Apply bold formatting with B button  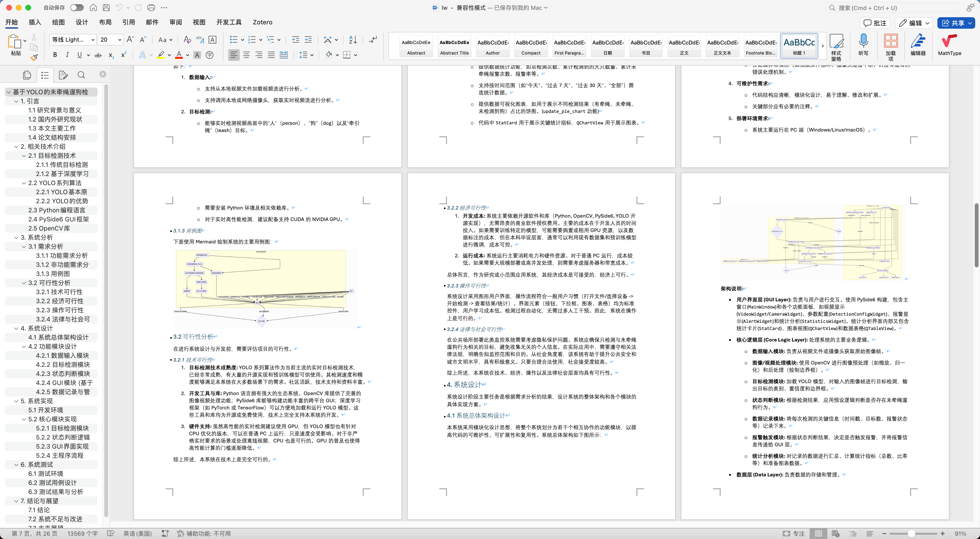pyautogui.click(x=55, y=55)
